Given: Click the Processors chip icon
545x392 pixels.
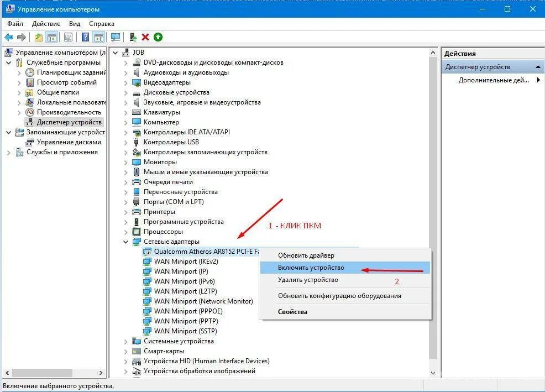Looking at the screenshot, I should [x=137, y=232].
